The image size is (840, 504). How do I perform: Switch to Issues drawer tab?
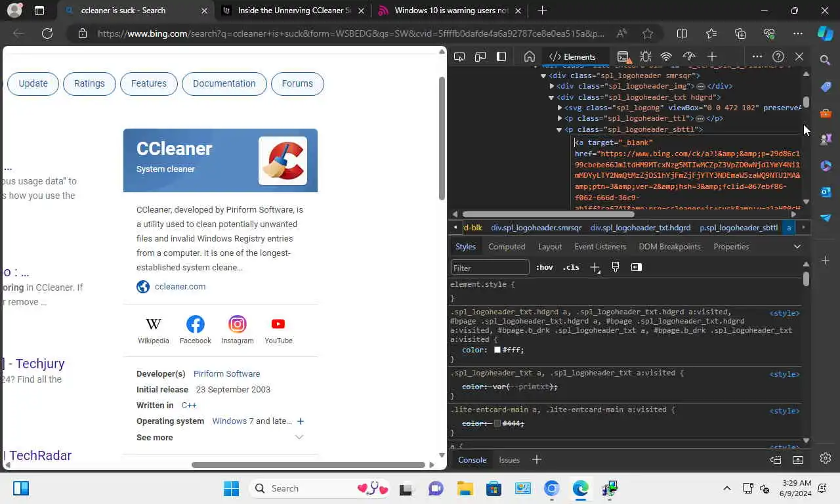509,460
